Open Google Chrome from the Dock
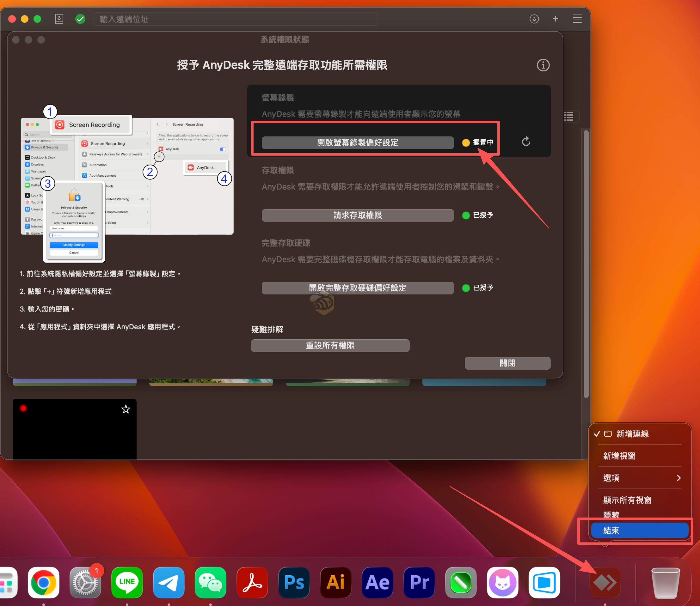 43,583
